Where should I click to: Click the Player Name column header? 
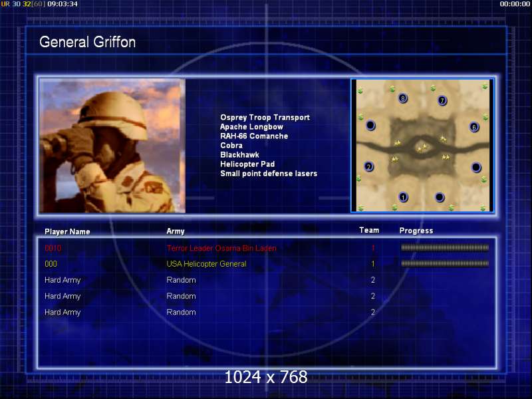[x=67, y=231]
